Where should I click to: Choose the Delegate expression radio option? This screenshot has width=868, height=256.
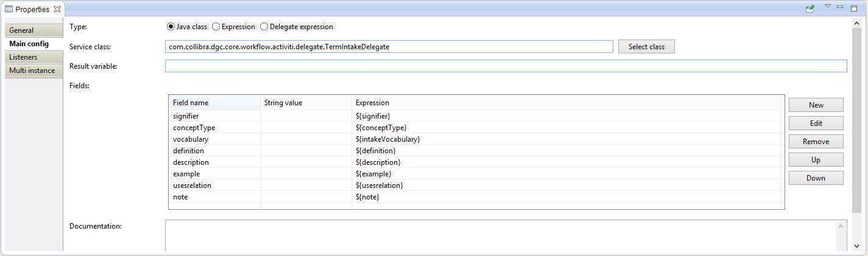297,27
